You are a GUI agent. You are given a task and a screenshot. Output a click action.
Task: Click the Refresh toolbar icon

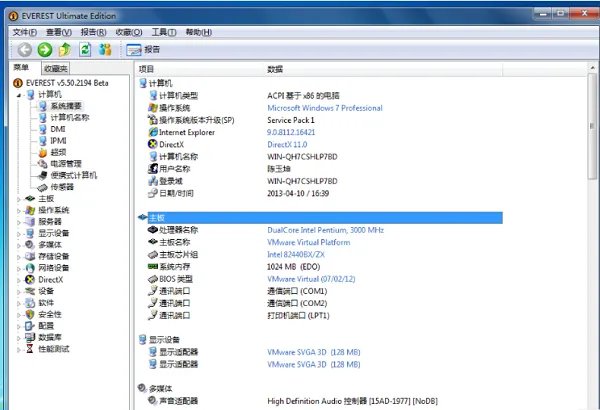85,50
